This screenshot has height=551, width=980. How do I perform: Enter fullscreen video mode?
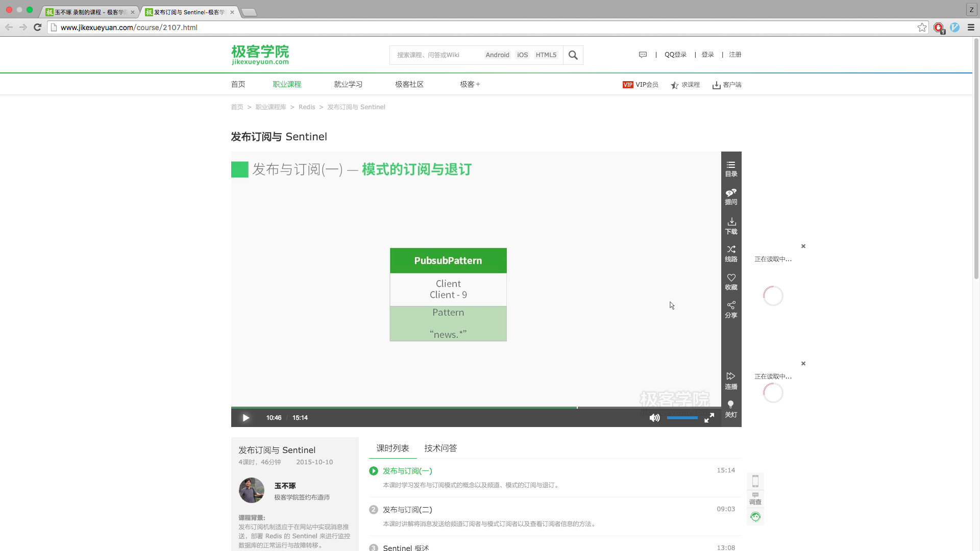point(709,418)
